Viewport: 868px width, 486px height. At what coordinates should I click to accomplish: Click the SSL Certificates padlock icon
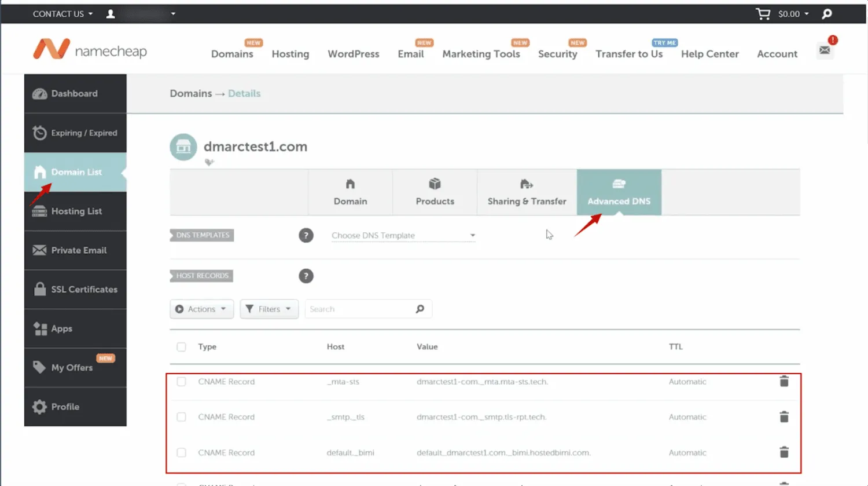tap(39, 289)
